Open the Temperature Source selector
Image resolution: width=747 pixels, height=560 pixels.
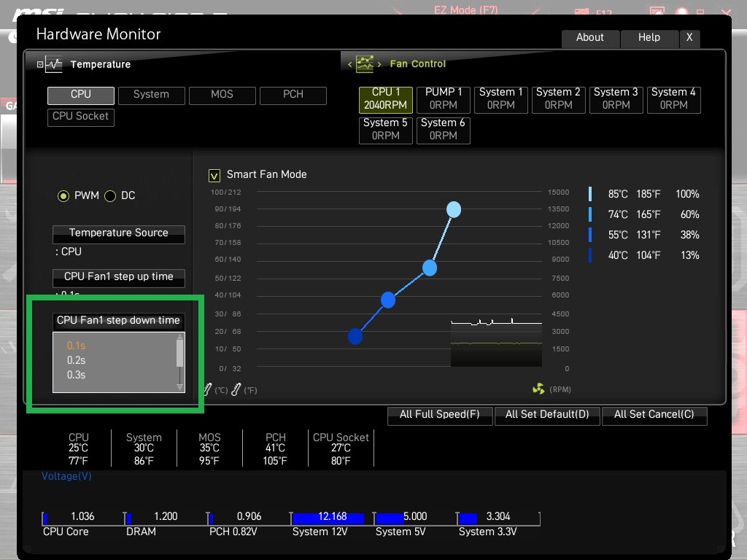(x=119, y=234)
